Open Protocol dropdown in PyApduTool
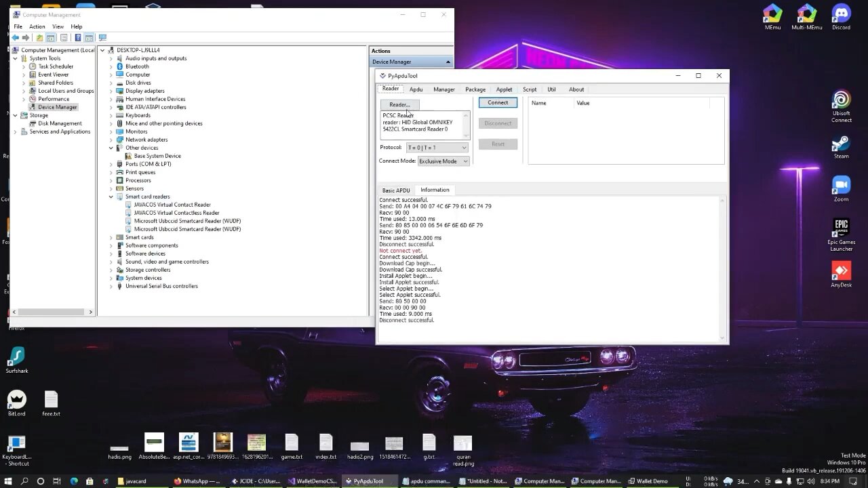This screenshot has height=488, width=868. pos(437,148)
